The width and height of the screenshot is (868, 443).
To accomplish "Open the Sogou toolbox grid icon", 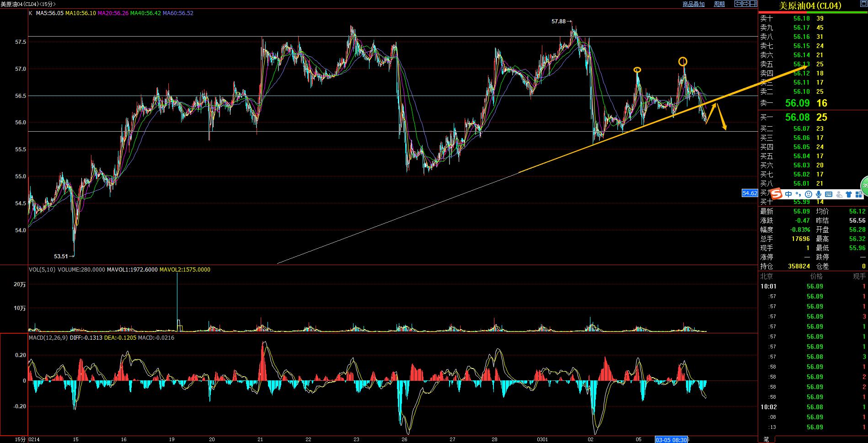I will tap(858, 194).
